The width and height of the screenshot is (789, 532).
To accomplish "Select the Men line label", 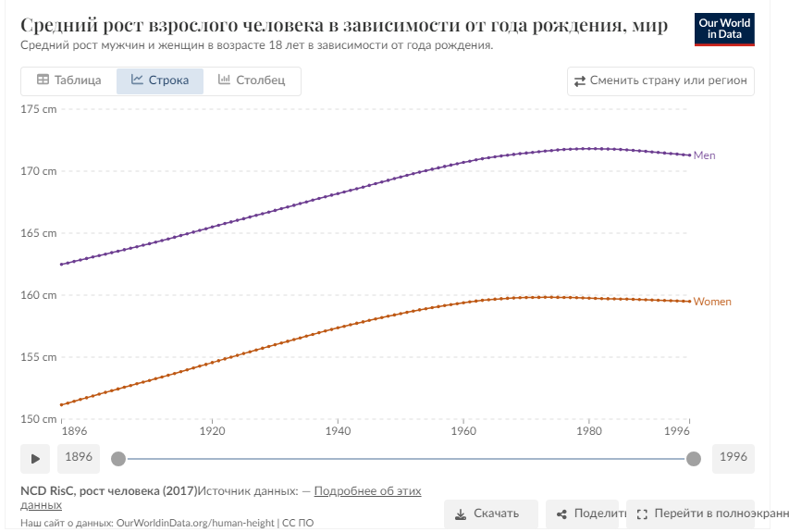I will [x=704, y=155].
